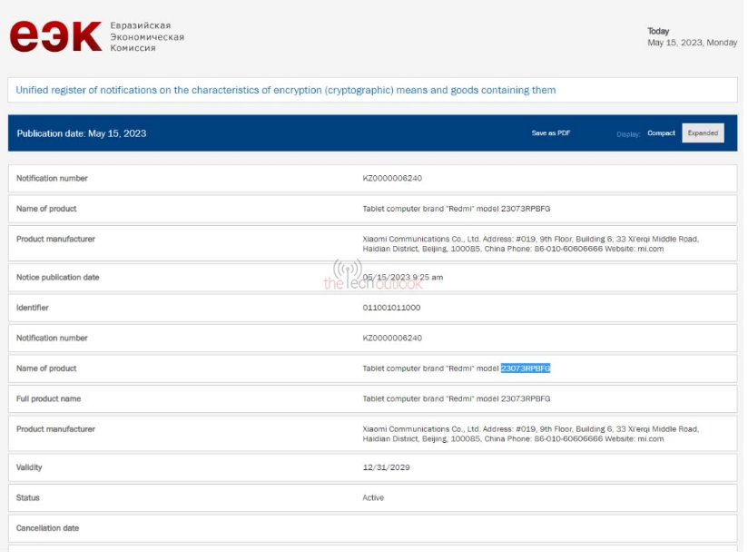Click the Identifier label

tap(33, 309)
